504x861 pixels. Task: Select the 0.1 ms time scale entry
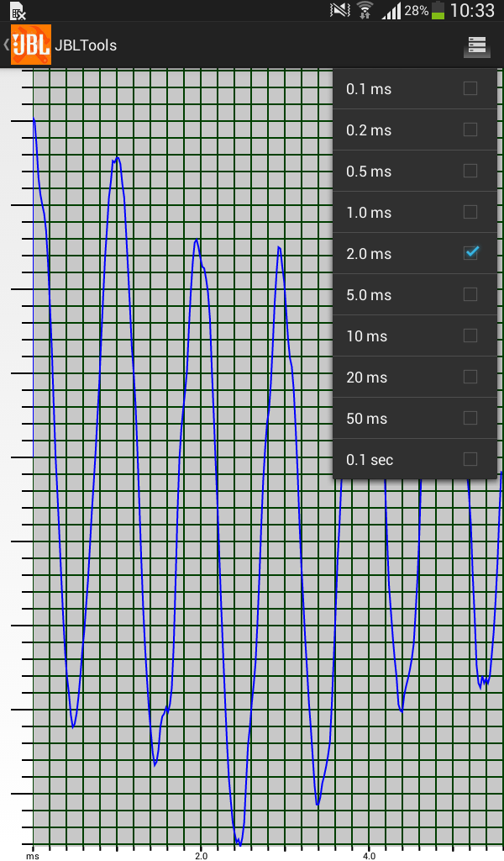click(x=415, y=89)
